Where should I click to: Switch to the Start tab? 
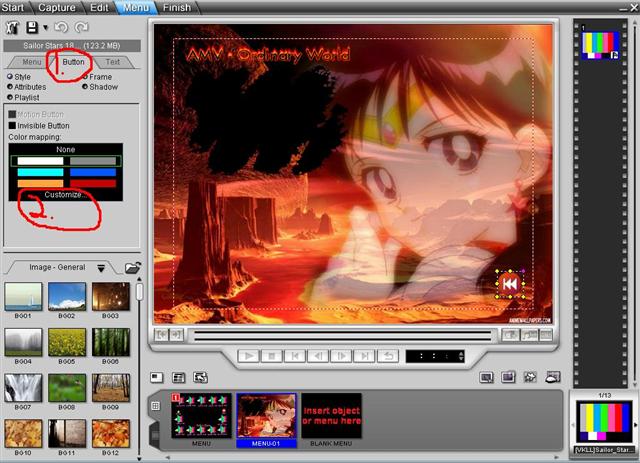click(x=13, y=7)
